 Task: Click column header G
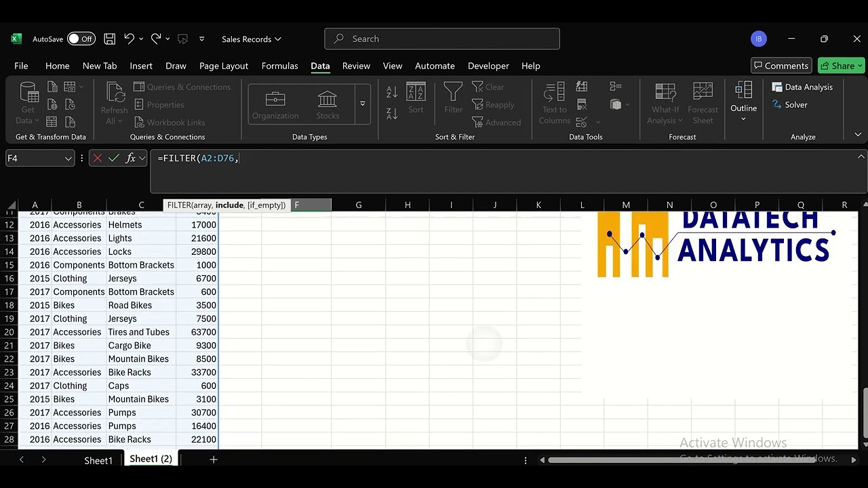coord(358,205)
